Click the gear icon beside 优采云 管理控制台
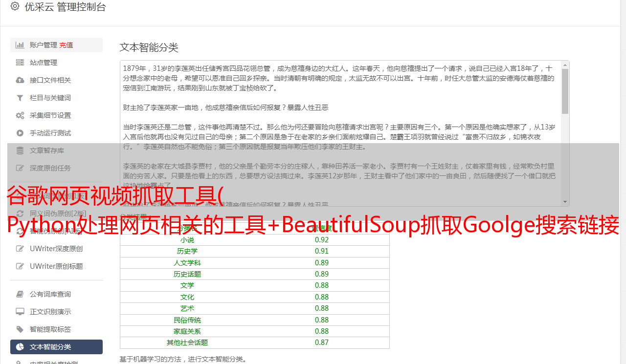Image resolution: width=626 pixels, height=364 pixels. pos(15,7)
